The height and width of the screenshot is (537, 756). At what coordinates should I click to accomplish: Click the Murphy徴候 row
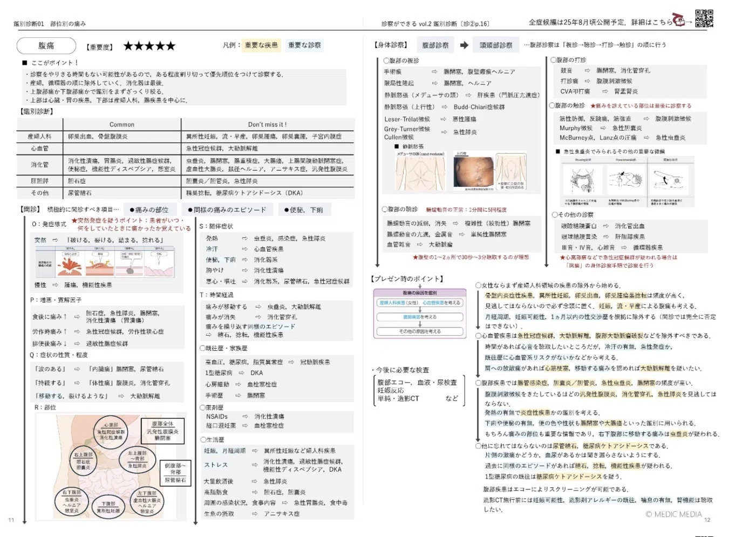coord(601,128)
